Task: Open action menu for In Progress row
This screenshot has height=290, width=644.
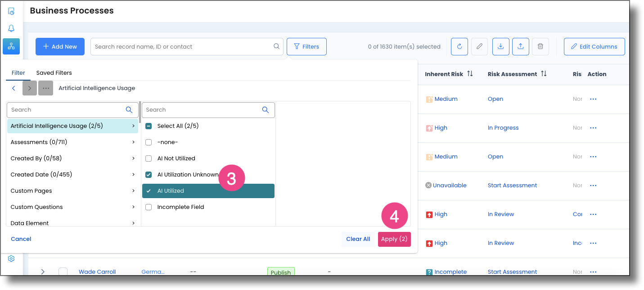Action: click(593, 128)
